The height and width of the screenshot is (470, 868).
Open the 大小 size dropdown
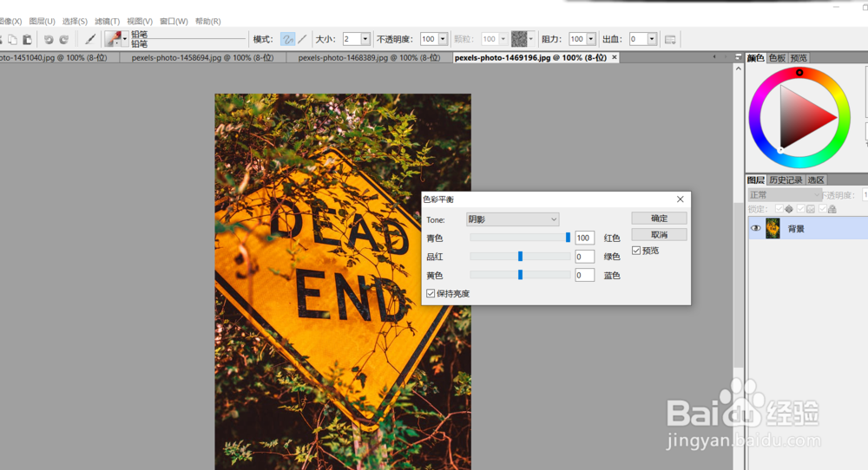(365, 39)
